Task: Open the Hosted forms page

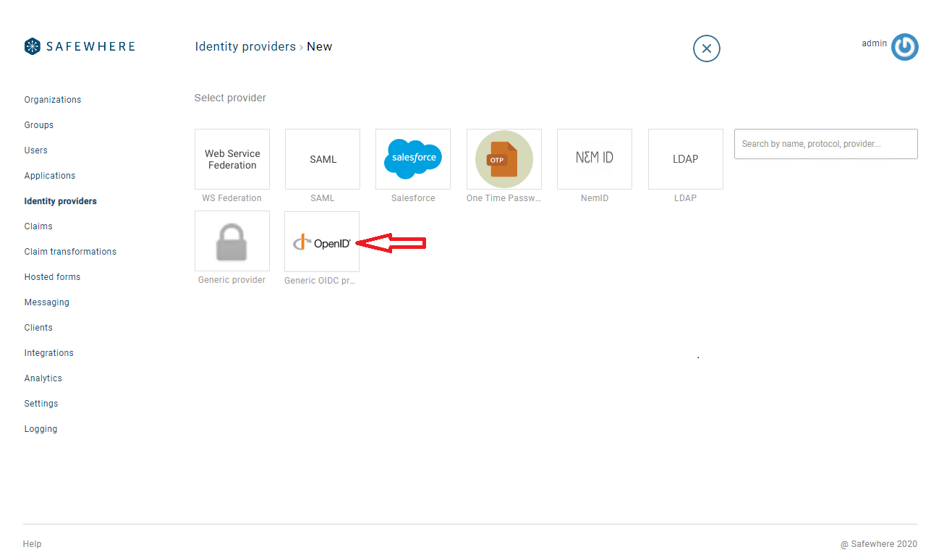Action: 52,277
